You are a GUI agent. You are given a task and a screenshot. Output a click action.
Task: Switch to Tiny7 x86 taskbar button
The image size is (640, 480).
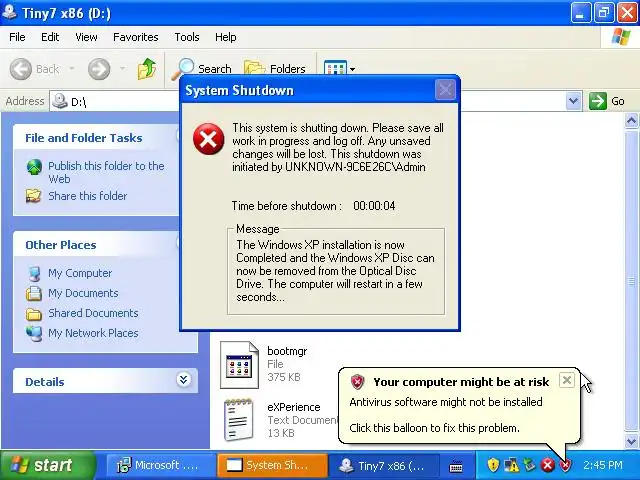[x=384, y=465]
